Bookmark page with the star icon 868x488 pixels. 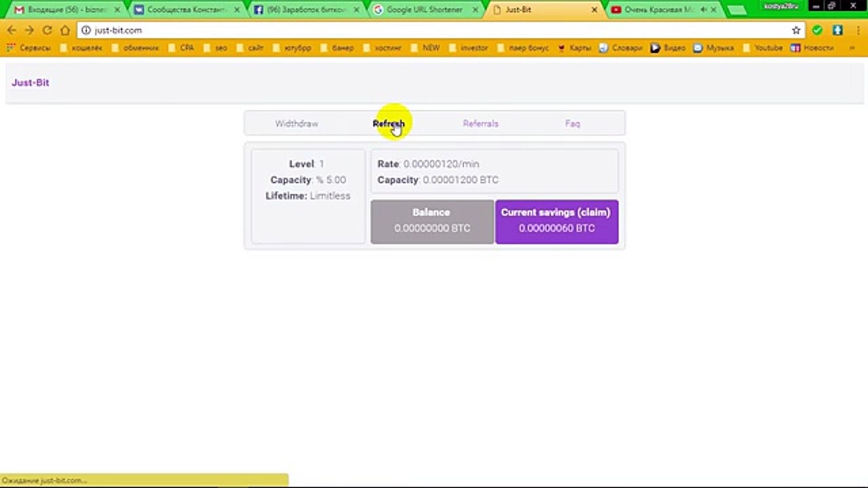[796, 30]
